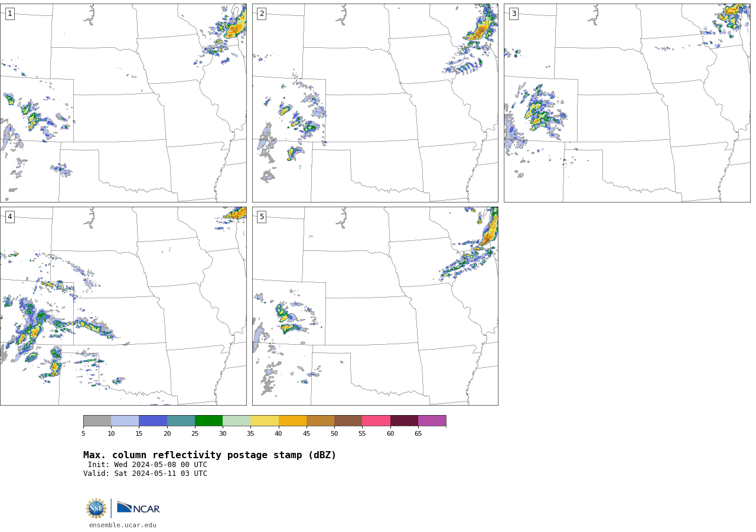Click the pink 55-60 dBZ swatch
Viewport: 756px width, 532px height.
coord(376,420)
